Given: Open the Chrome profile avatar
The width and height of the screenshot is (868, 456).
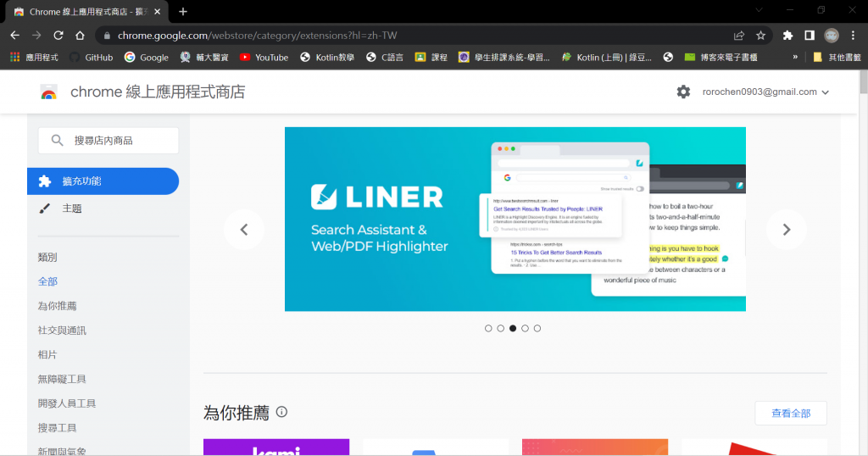Looking at the screenshot, I should coord(832,36).
